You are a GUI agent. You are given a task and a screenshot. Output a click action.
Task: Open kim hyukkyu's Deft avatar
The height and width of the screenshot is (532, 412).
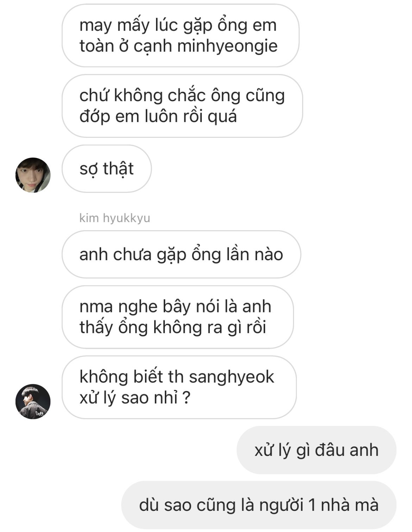pos(33,402)
